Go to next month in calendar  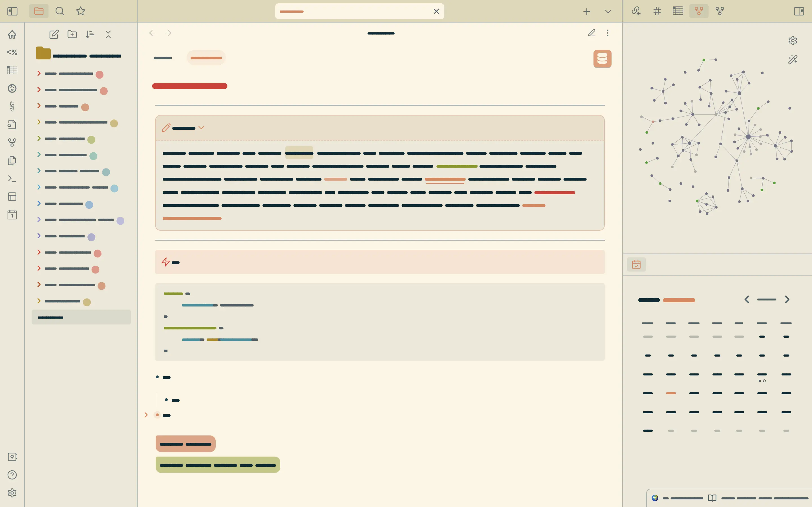coord(787,299)
